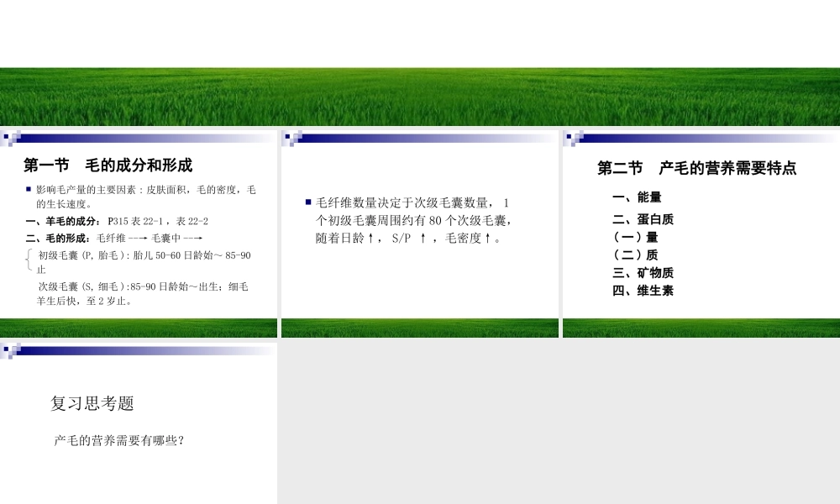Click the wide grass field banner image

click(420, 97)
